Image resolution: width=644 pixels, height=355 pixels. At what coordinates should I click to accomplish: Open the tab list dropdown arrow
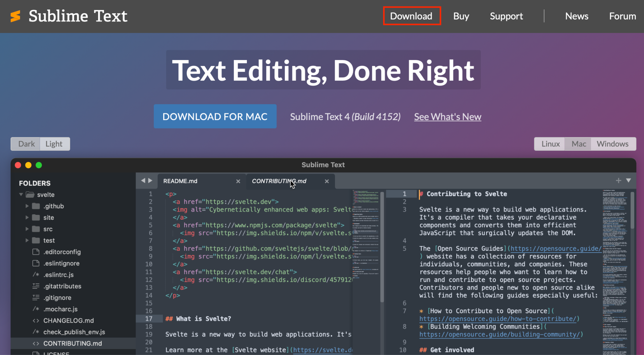pyautogui.click(x=629, y=180)
